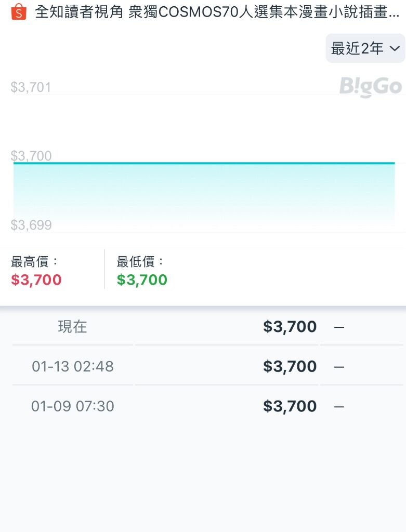Image resolution: width=406 pixels, height=532 pixels.
Task: Select the 01-13 02:48 history row
Action: tap(208, 366)
